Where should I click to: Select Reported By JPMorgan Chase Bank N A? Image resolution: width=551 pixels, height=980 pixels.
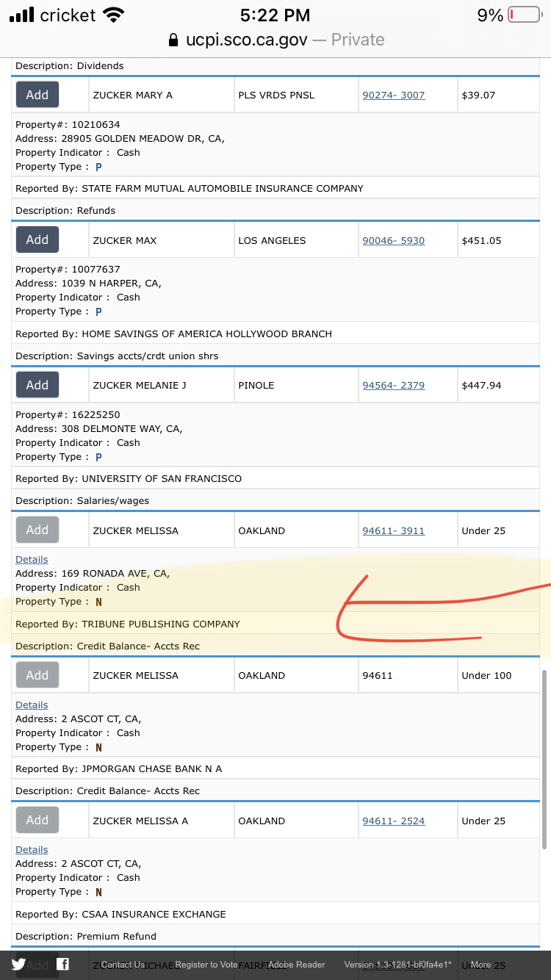[118, 768]
